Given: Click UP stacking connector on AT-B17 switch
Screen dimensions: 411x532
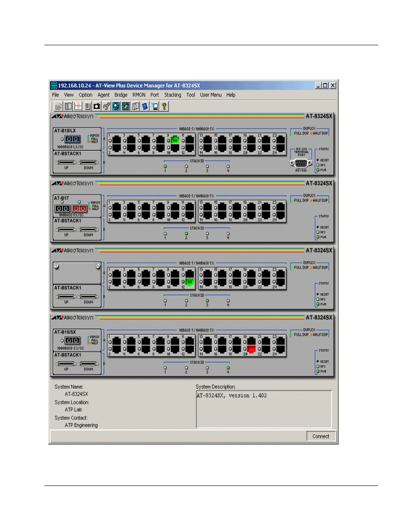Looking at the screenshot, I should pos(66,230).
